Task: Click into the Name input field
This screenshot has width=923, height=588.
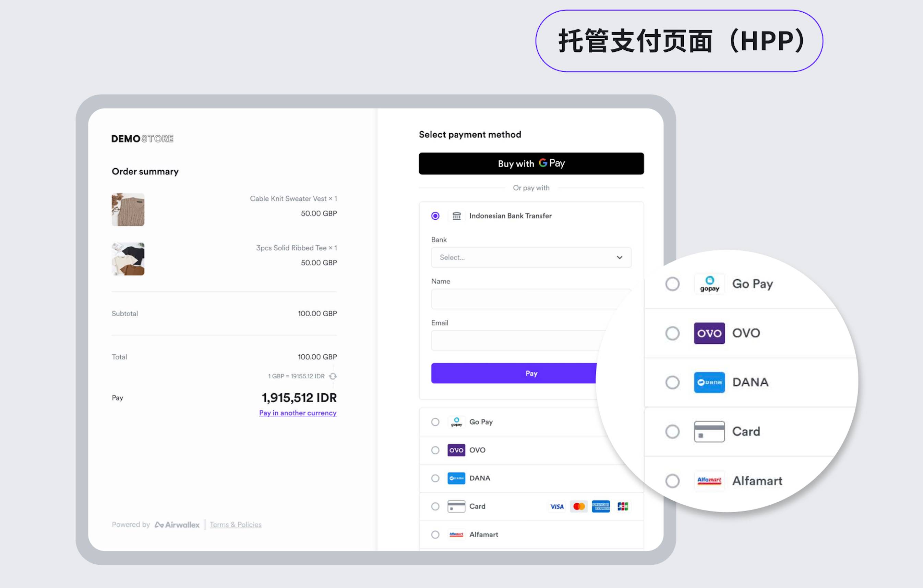Action: [525, 299]
